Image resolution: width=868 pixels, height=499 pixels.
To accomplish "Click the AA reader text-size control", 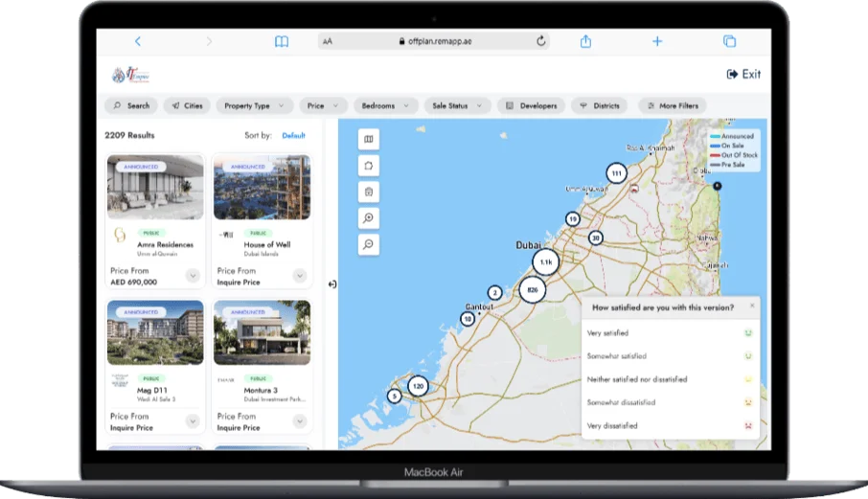I will [x=327, y=41].
